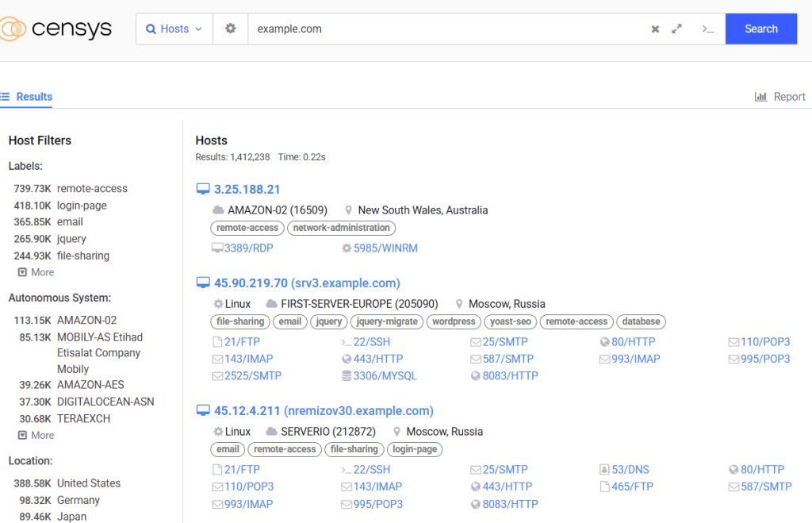Open the query terminal prompt icon
Screen dimensions: 812x523
708,29
